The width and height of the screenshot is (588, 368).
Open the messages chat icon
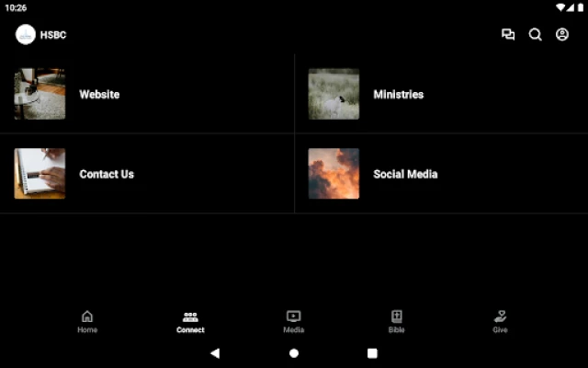pyautogui.click(x=508, y=35)
